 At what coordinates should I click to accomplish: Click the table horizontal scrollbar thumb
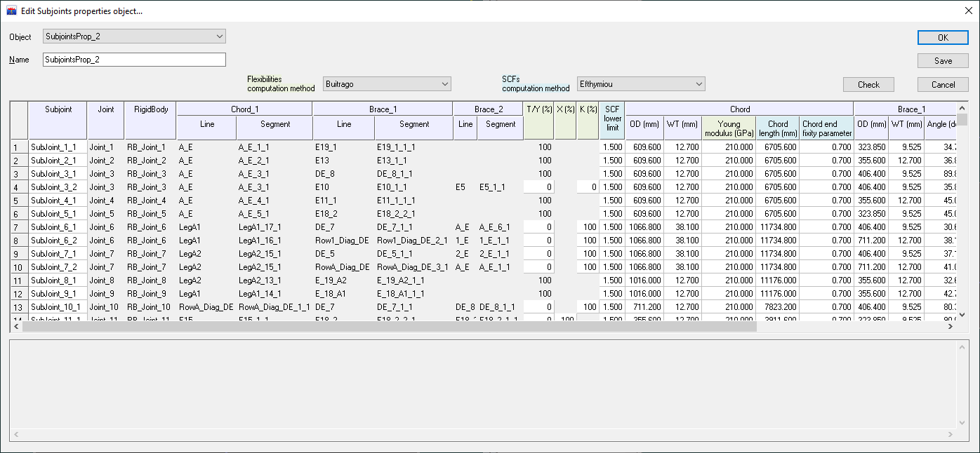point(390,327)
